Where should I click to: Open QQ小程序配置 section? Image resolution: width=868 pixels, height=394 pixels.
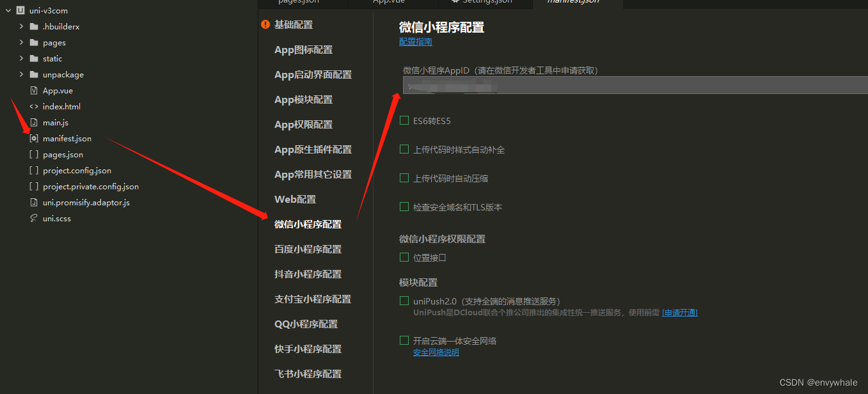click(306, 324)
